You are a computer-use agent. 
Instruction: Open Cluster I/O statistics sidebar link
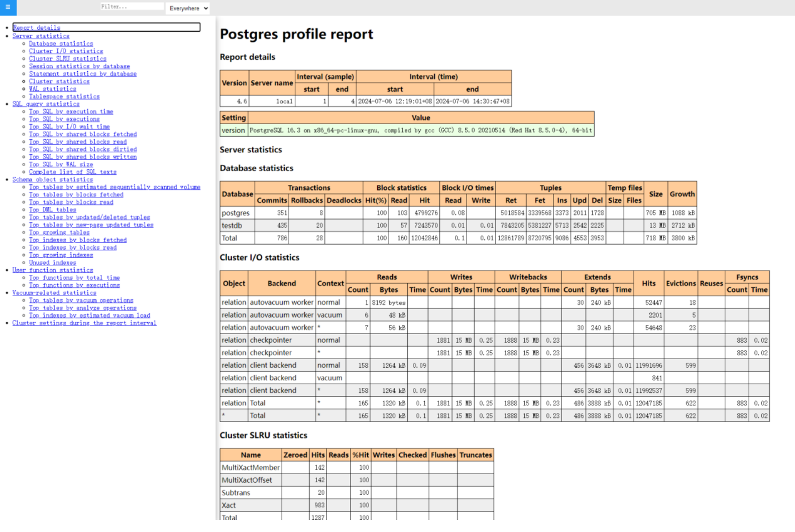(x=66, y=51)
